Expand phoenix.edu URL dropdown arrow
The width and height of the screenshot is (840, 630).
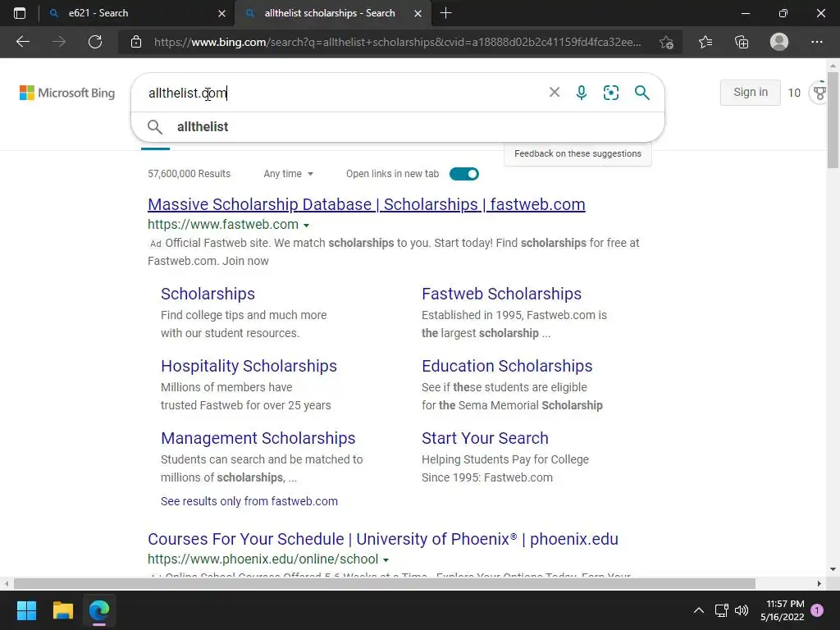point(386,560)
